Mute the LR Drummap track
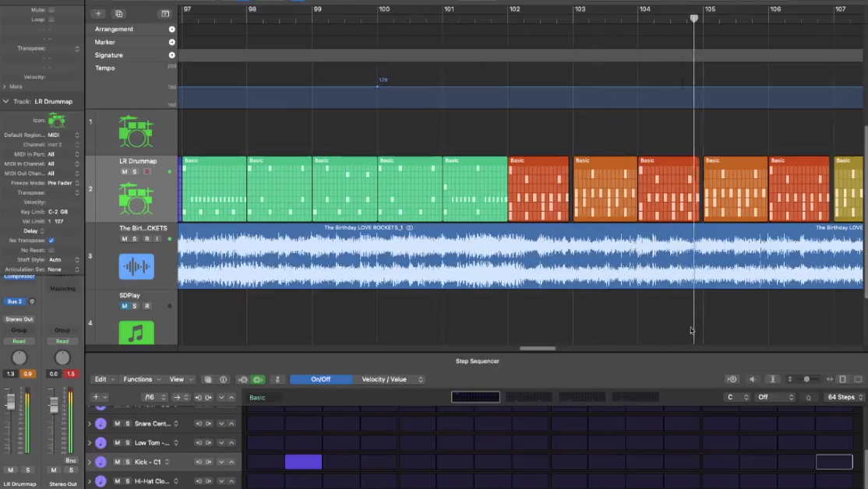The image size is (868, 489). pos(125,171)
